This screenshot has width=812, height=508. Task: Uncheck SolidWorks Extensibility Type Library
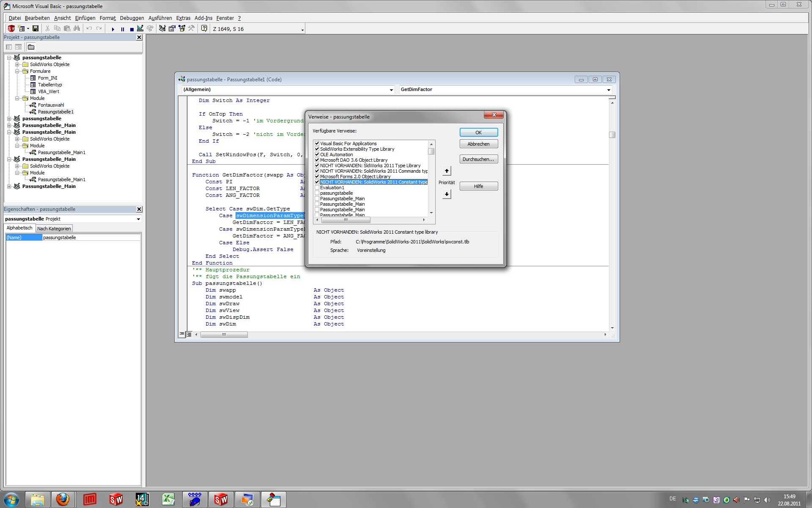(x=317, y=149)
